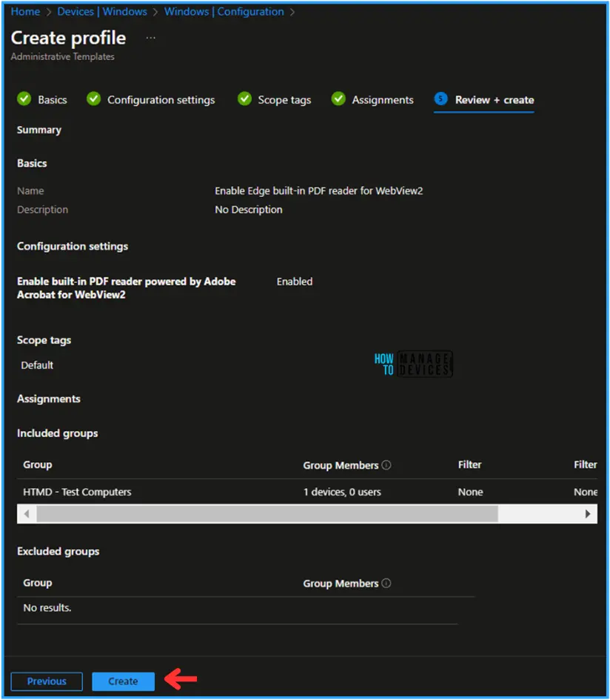Click the checkmark icon beside Assignments
610x700 pixels.
tap(338, 99)
